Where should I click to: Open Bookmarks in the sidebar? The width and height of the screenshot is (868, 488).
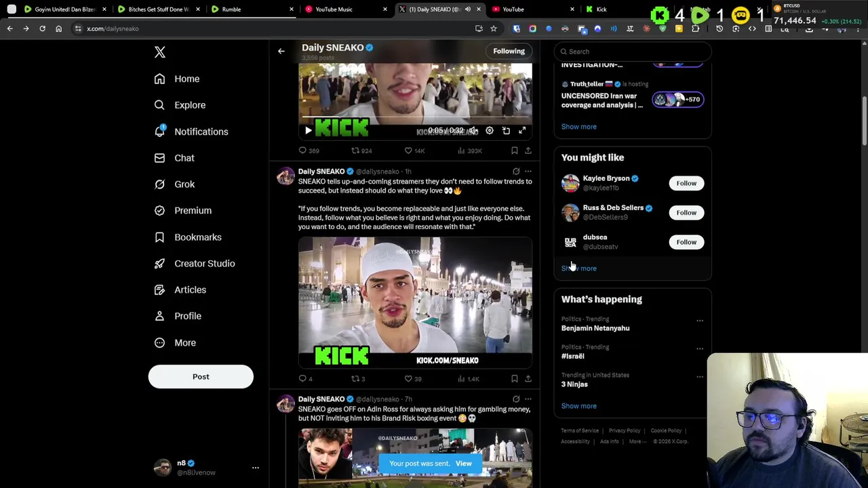click(x=188, y=237)
